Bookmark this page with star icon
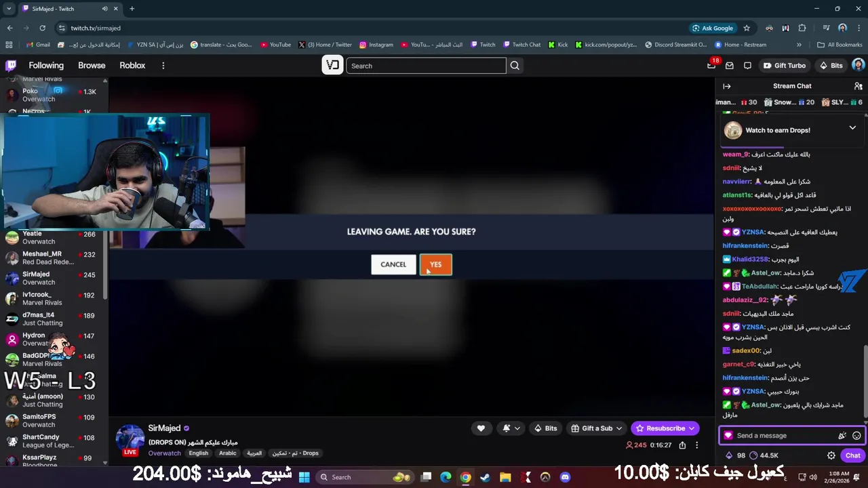 747,28
